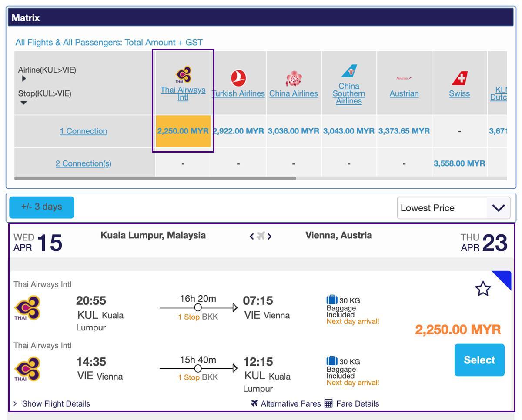The height and width of the screenshot is (420, 522).
Task: Click the matrix horizontal scrollbar
Action: (x=155, y=178)
